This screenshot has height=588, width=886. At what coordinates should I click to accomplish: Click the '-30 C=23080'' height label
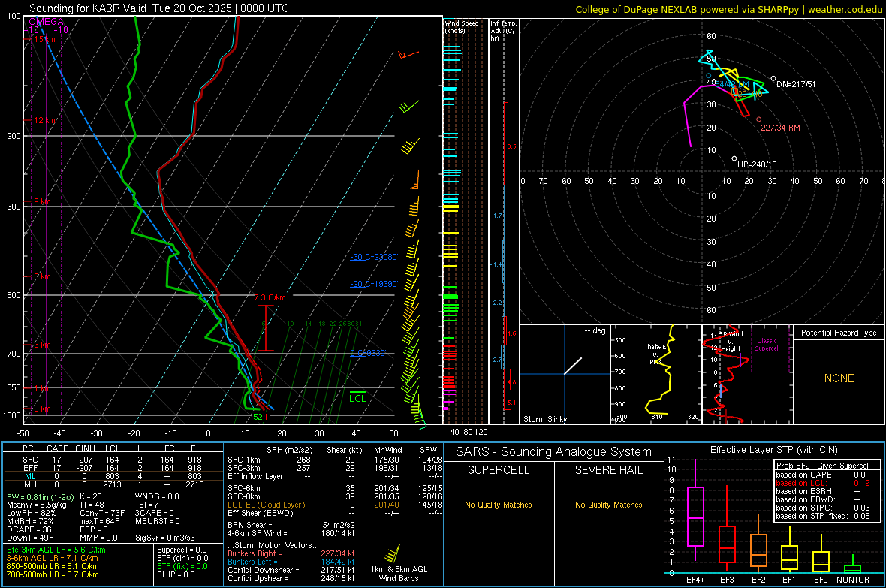[374, 258]
